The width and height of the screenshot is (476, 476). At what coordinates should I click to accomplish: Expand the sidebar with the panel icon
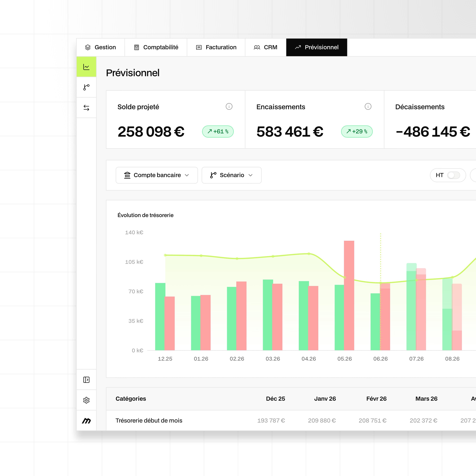86,380
